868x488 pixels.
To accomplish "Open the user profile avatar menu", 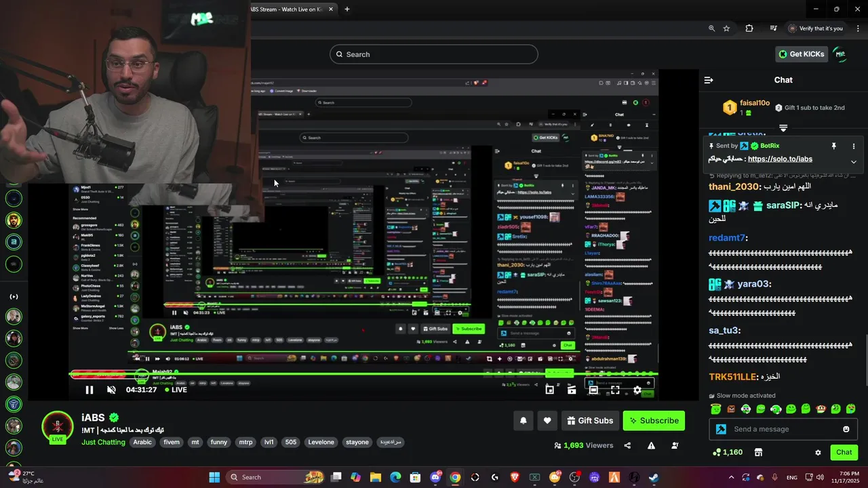I will 840,54.
